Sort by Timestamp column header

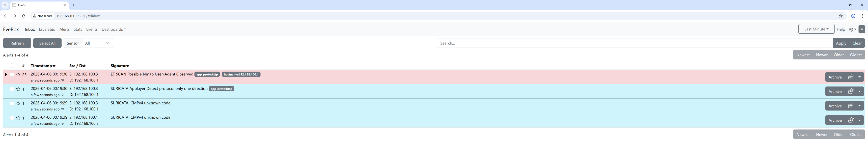pos(43,66)
